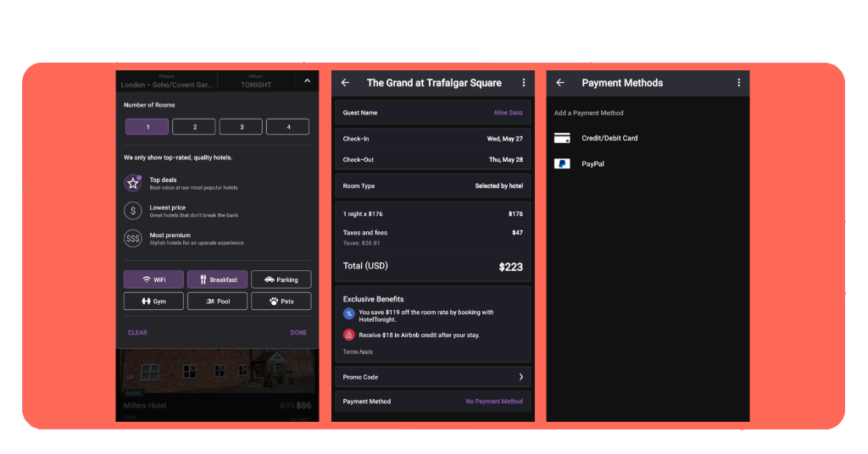868x454 pixels.
Task: Enable the Pets amenity filter
Action: point(281,301)
